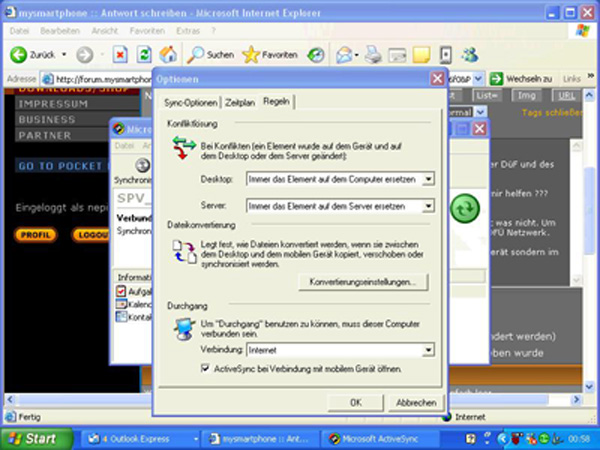Click the Aufgaben tasks icon in ActiveSync list
600x450 pixels.
[x=121, y=291]
